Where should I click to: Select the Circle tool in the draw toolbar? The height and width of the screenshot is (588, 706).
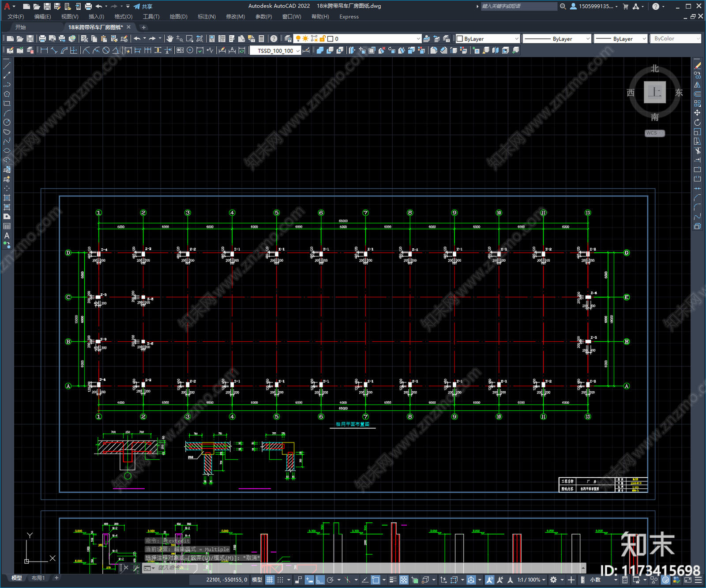tap(7, 122)
